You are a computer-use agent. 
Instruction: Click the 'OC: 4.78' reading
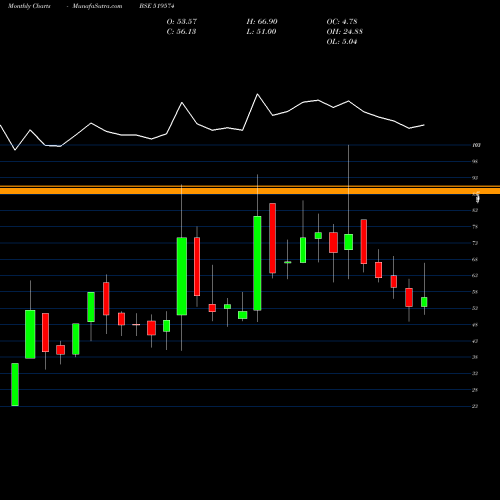[342, 22]
